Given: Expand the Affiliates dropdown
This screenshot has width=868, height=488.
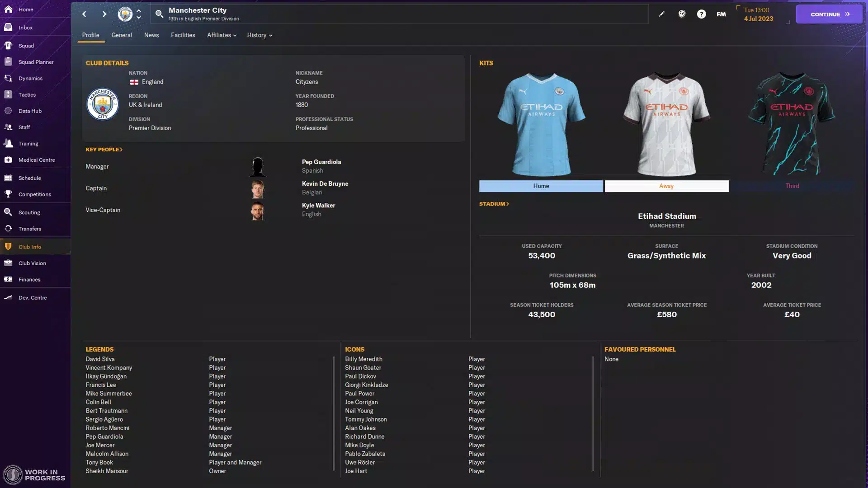Looking at the screenshot, I should coord(222,35).
